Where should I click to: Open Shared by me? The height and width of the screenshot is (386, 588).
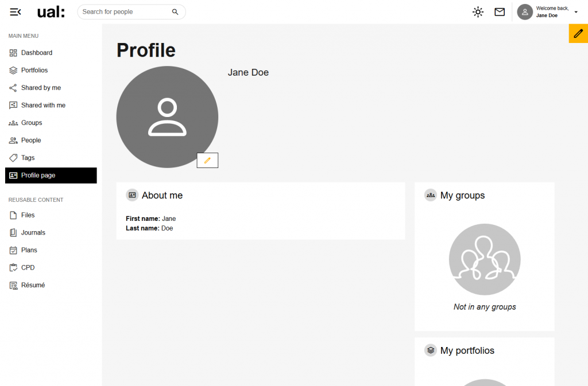pos(51,88)
